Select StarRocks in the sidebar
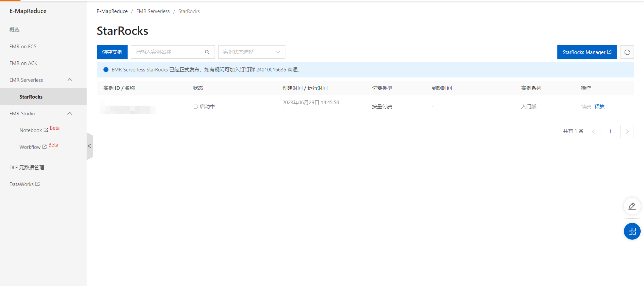Image resolution: width=644 pixels, height=286 pixels. pyautogui.click(x=31, y=97)
